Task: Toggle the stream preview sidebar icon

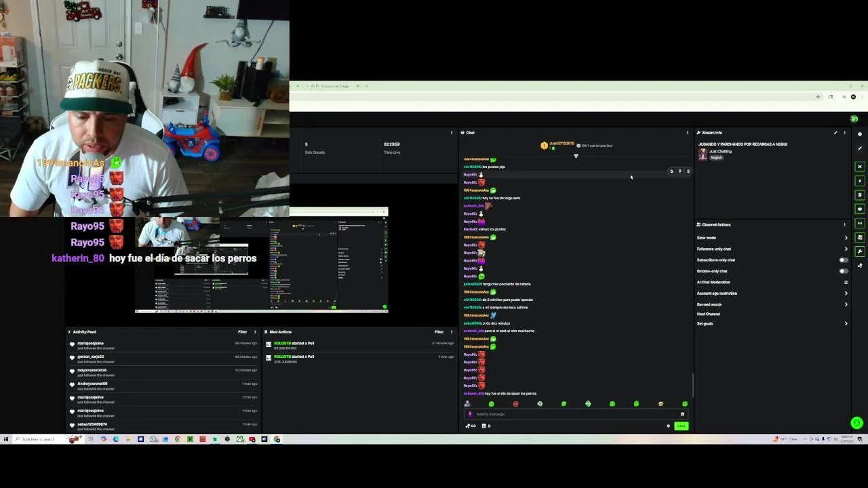Action: click(860, 223)
